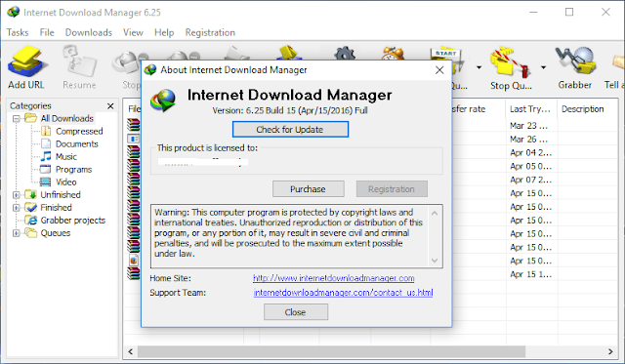Screen dimensions: 625x364
Task: Open the Tasks menu
Action: [18, 32]
